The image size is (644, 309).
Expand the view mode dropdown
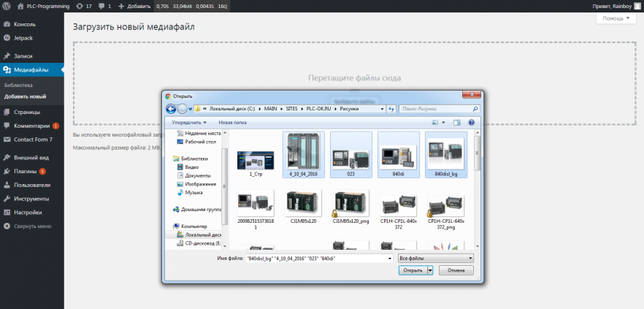pyautogui.click(x=443, y=123)
